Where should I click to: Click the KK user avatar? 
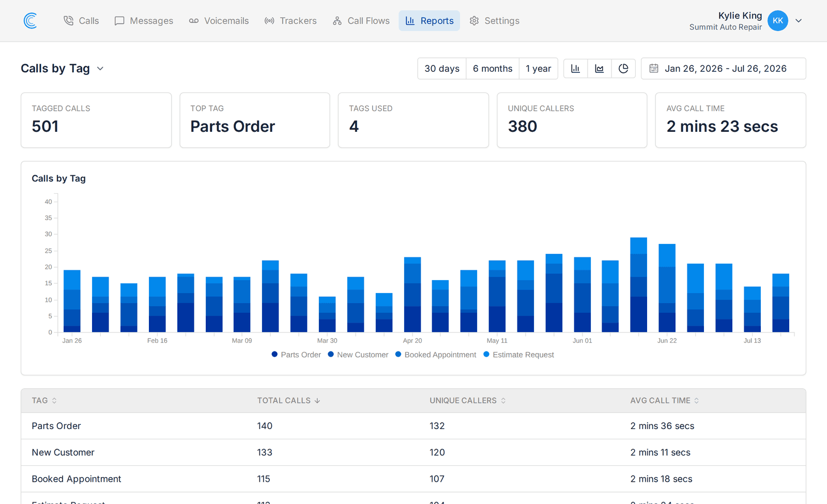[777, 21]
